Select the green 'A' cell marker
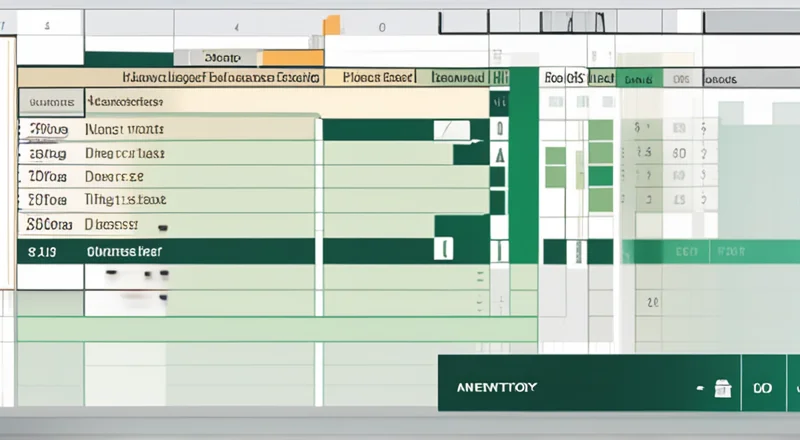The height and width of the screenshot is (440, 800). 499,153
